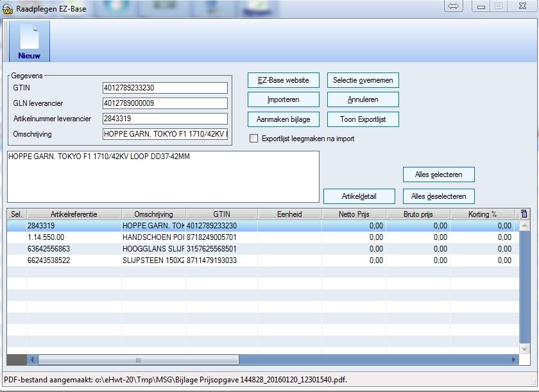The height and width of the screenshot is (392, 539).
Task: Open the EZ-Base website button
Action: coord(283,80)
